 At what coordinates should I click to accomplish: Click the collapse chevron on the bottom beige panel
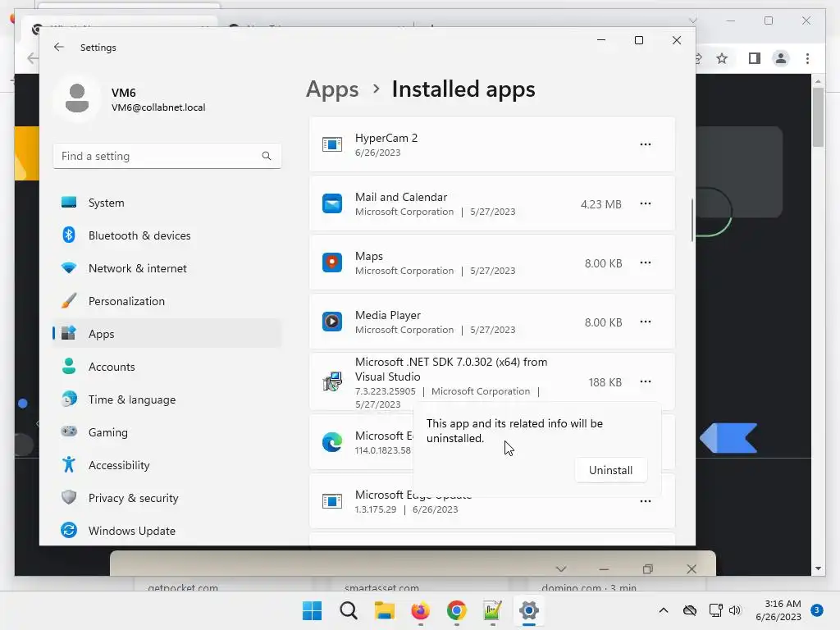561,568
